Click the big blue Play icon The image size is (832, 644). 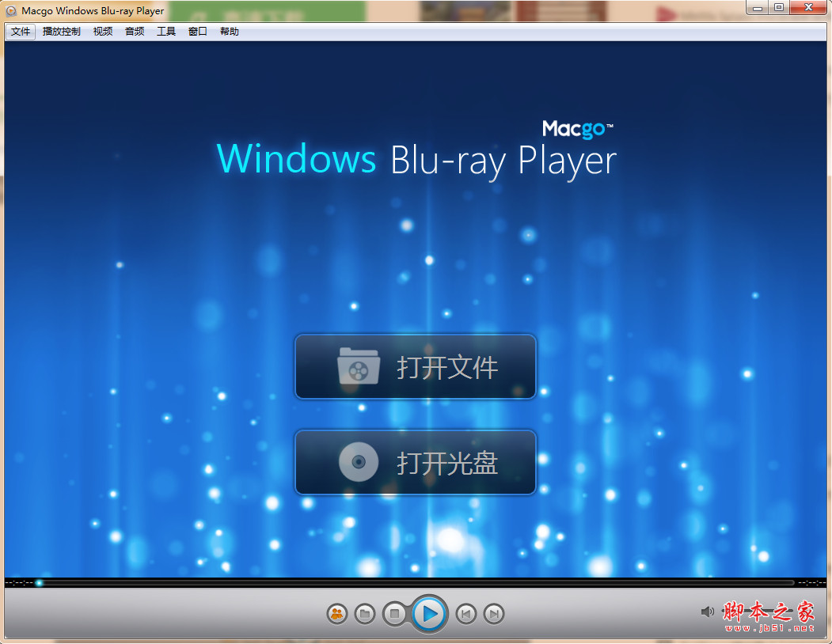point(428,614)
